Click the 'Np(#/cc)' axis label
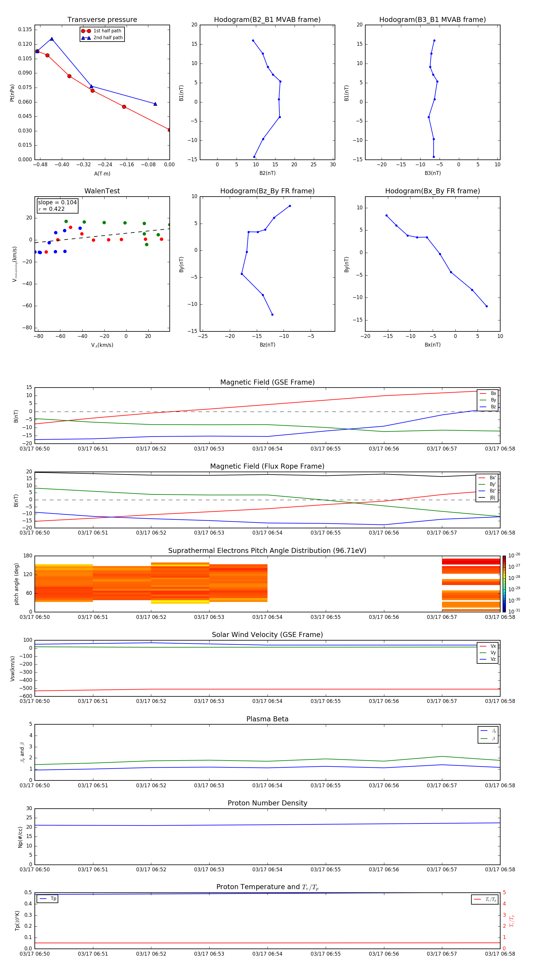535x980 pixels. pos(20,837)
